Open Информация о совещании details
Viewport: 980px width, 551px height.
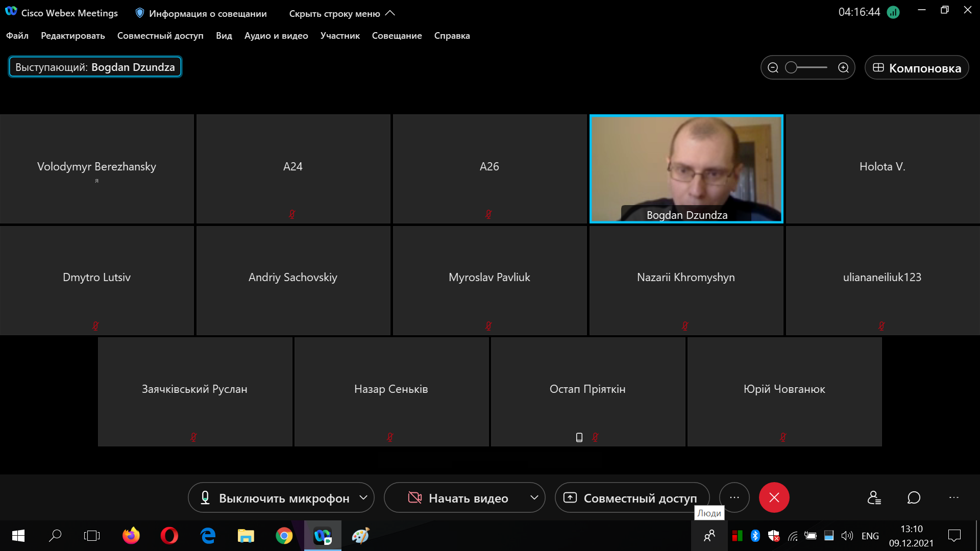point(201,14)
